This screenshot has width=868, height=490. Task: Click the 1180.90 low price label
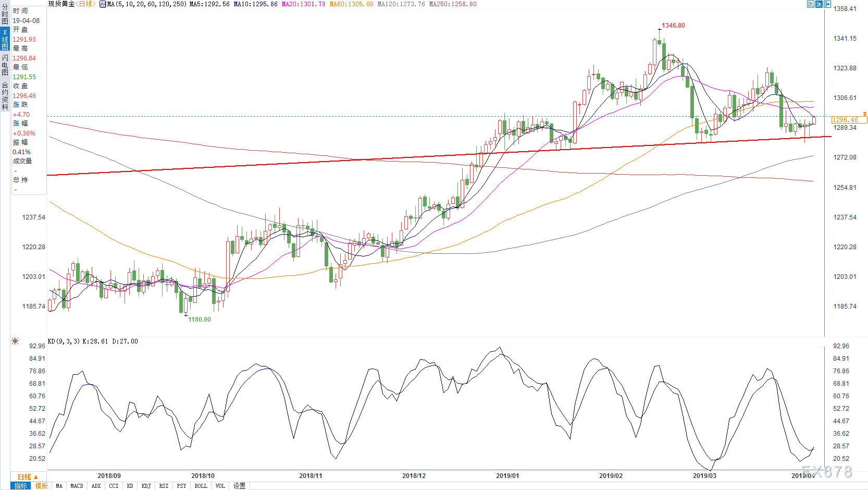[200, 320]
